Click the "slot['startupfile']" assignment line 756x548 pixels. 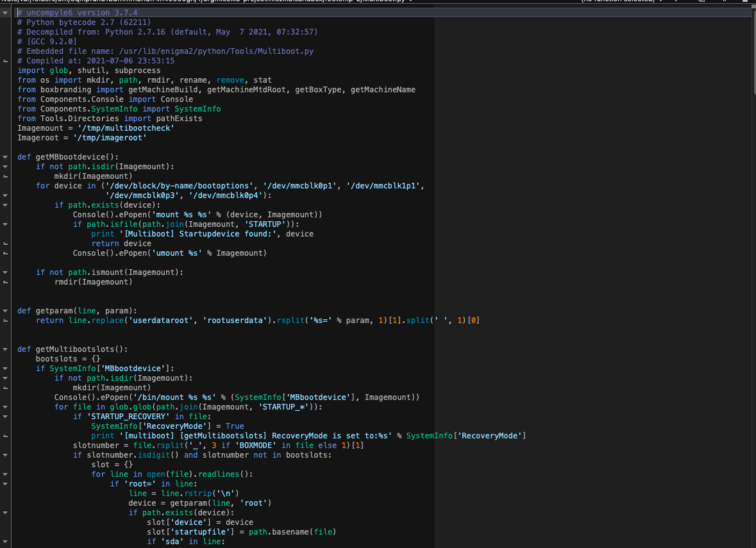(x=241, y=532)
